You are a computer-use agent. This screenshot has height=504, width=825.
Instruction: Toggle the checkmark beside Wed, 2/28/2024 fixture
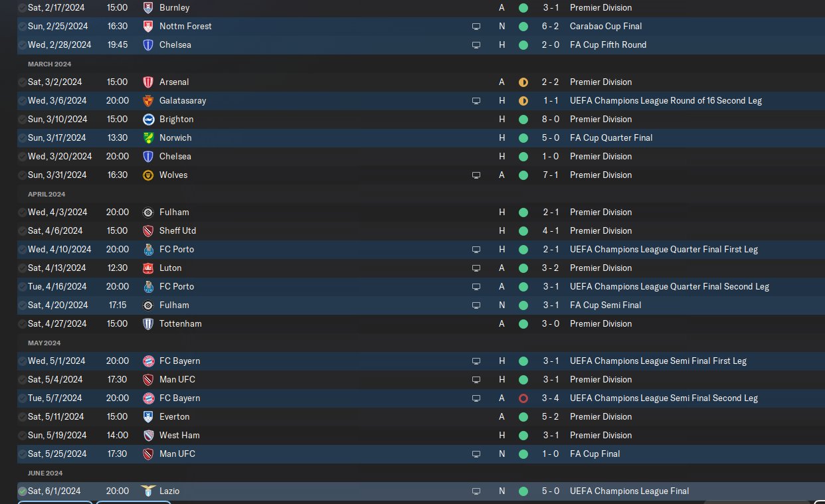pyautogui.click(x=23, y=45)
